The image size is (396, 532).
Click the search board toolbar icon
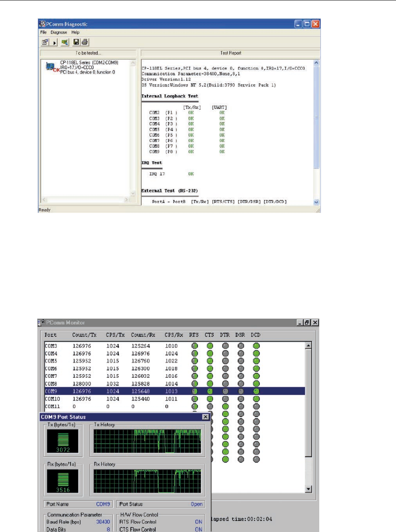pyautogui.click(x=65, y=42)
